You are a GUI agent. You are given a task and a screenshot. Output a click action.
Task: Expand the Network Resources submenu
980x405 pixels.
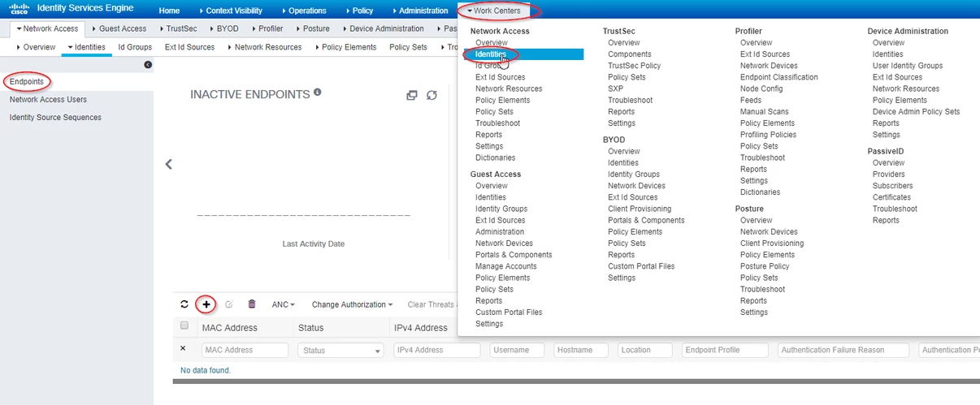(264, 47)
